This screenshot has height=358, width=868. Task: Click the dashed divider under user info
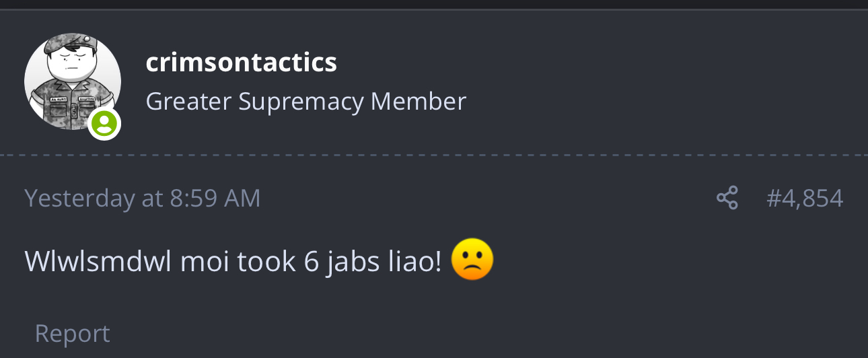point(434,155)
